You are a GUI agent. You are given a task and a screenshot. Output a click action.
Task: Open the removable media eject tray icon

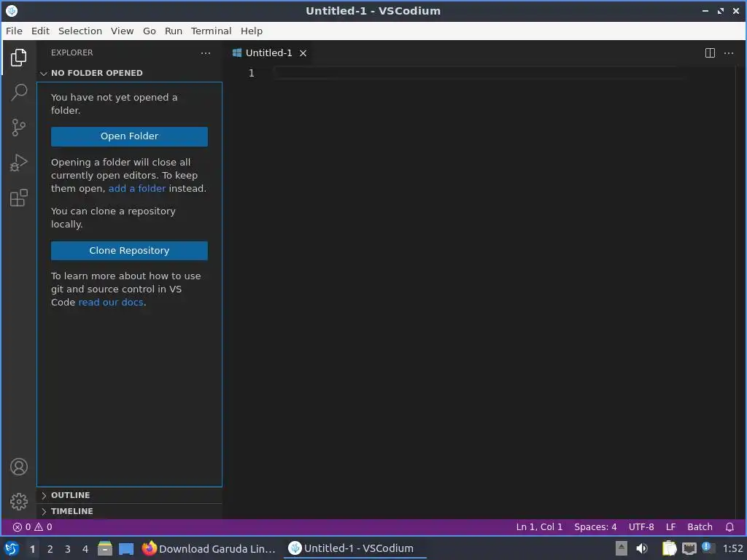[x=622, y=548]
